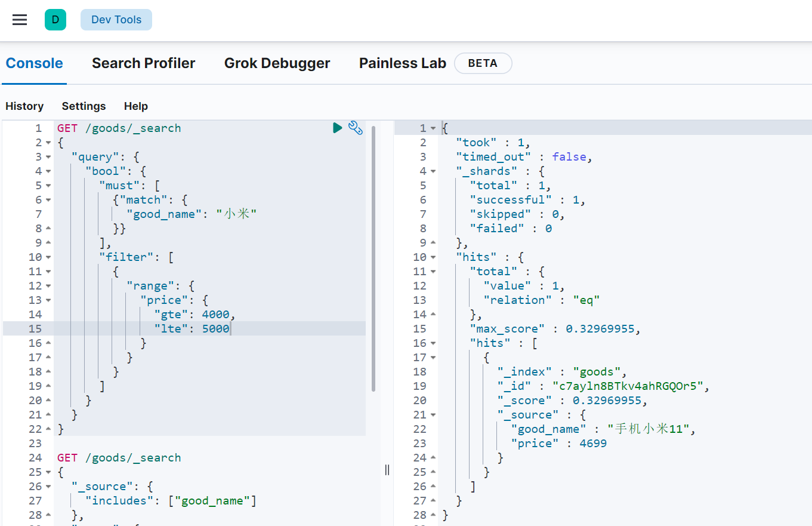
Task: Select the Painless Lab tab
Action: pos(403,63)
